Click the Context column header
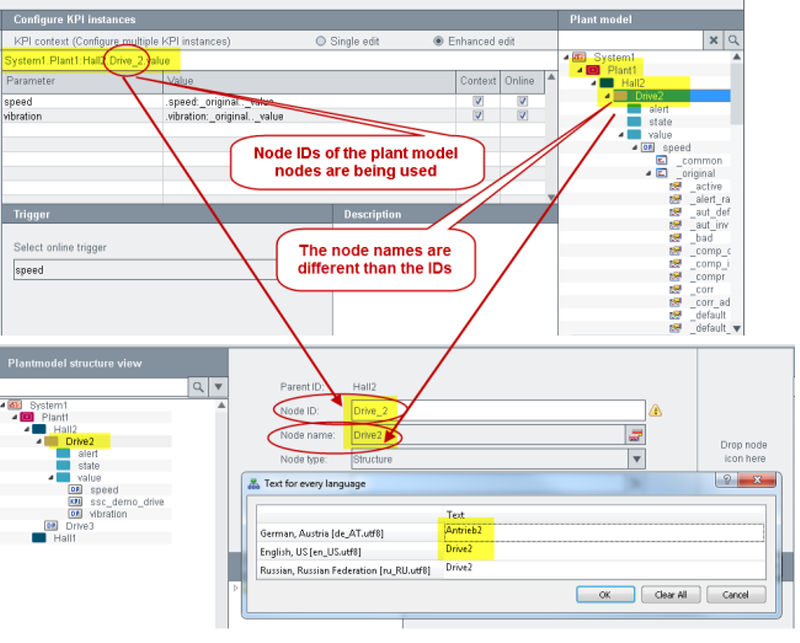This screenshot has width=800, height=643. coord(478,81)
